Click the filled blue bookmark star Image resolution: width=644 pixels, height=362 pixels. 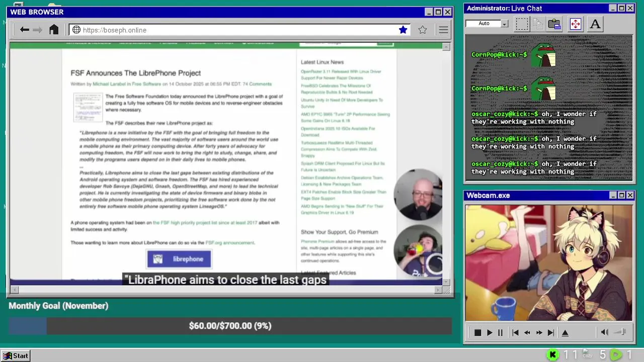click(403, 30)
